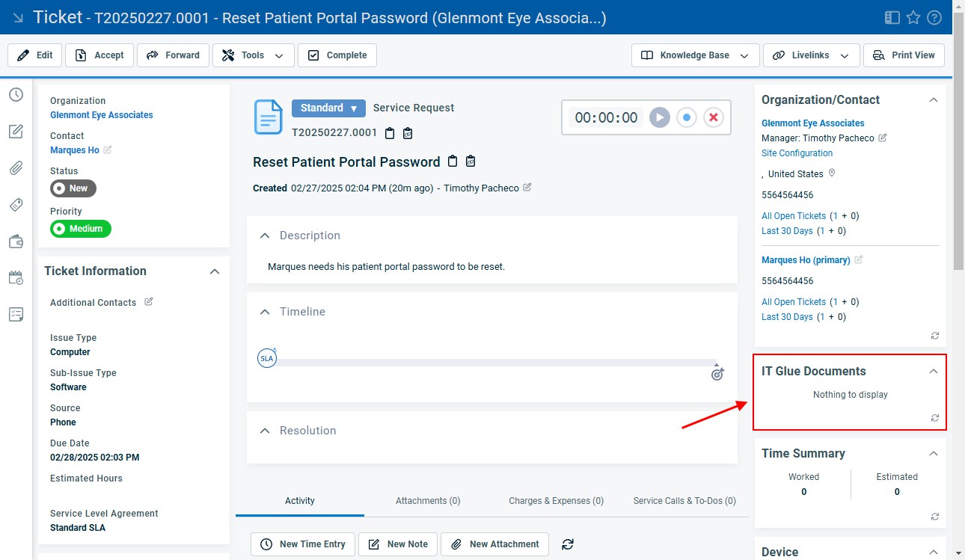
Task: Click clipboard-with-clock icon next to ticket number
Action: coord(408,133)
